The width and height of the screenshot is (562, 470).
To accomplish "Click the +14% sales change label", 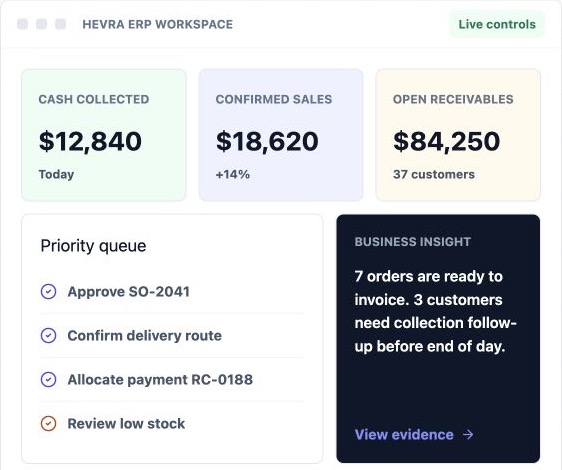I will (233, 174).
